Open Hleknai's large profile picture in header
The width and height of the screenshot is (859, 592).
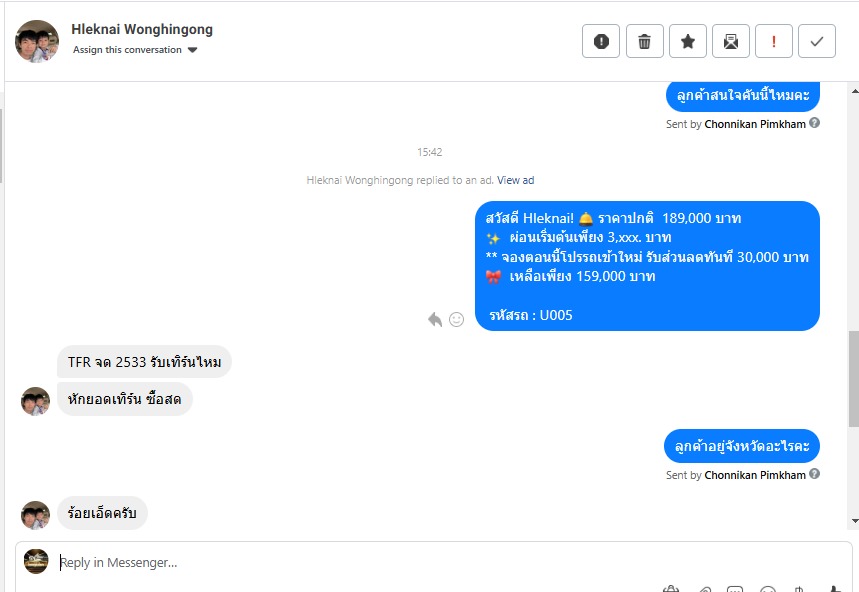coord(37,42)
